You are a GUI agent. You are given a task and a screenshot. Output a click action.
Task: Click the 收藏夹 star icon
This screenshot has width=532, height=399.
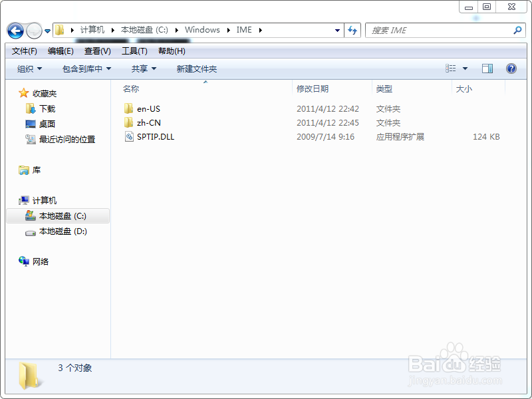(24, 93)
